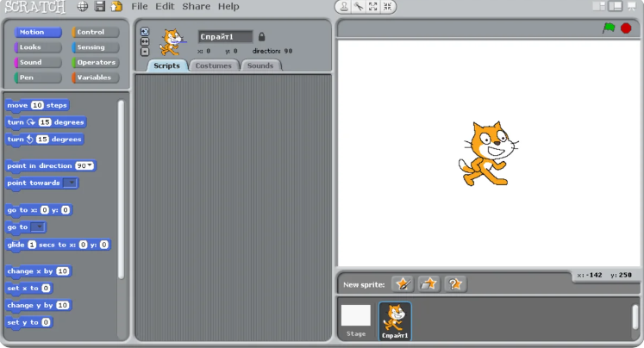
Task: Open the go to block dropdown
Action: (38, 227)
